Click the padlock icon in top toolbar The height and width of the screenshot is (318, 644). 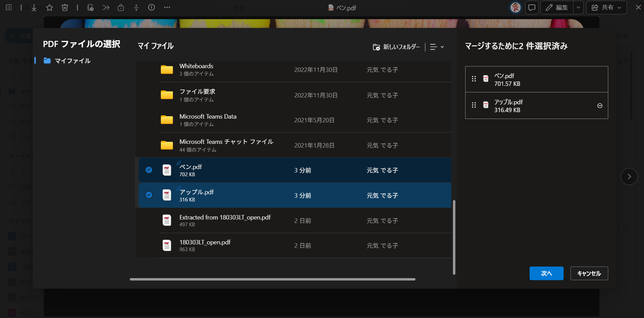[x=121, y=7]
